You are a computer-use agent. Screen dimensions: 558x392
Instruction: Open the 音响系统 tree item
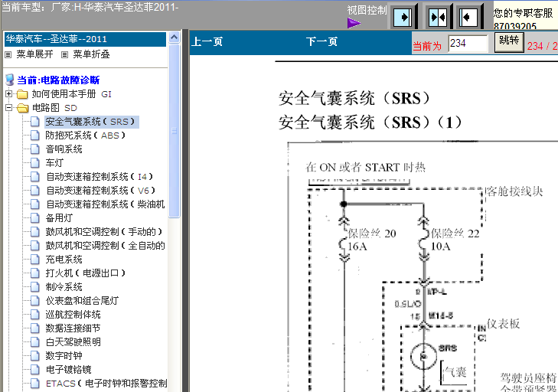64,149
